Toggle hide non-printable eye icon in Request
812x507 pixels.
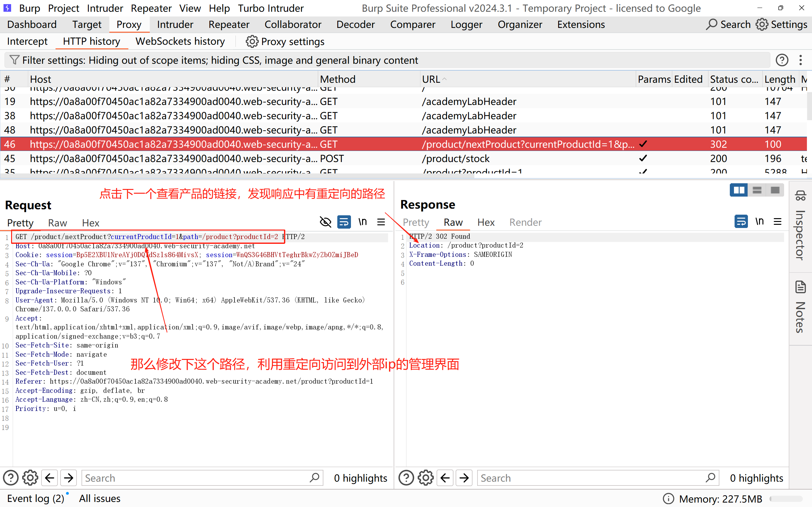(x=325, y=222)
